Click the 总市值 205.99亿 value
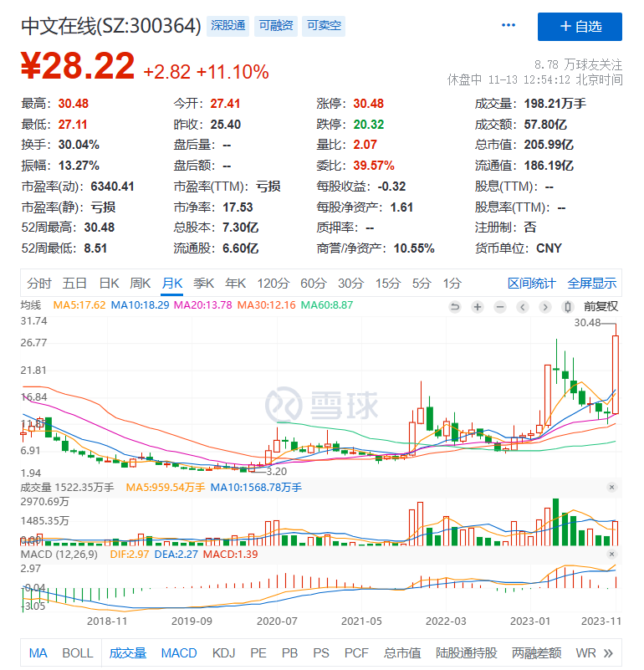644x670 pixels. [549, 145]
